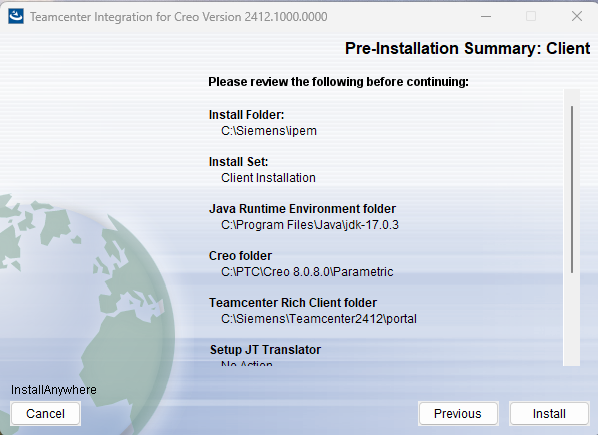This screenshot has height=435, width=598.
Task: Click the InstallAnywhere label
Action: coord(54,390)
